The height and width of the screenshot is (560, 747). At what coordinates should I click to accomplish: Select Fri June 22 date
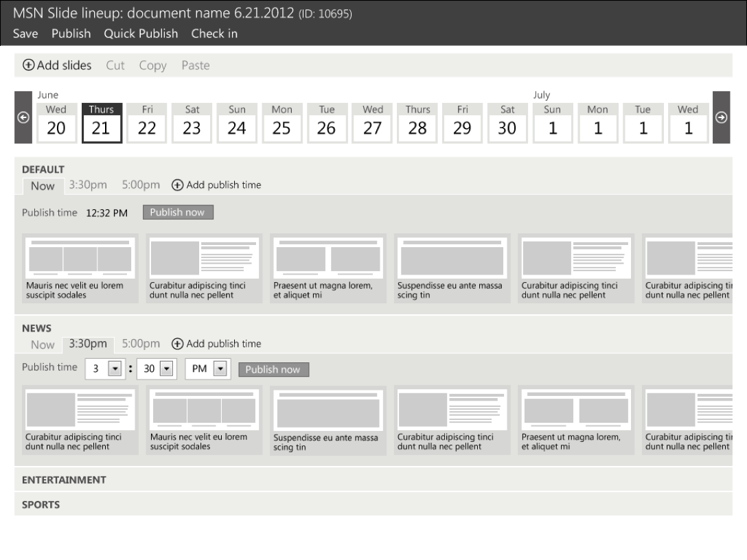click(x=147, y=123)
